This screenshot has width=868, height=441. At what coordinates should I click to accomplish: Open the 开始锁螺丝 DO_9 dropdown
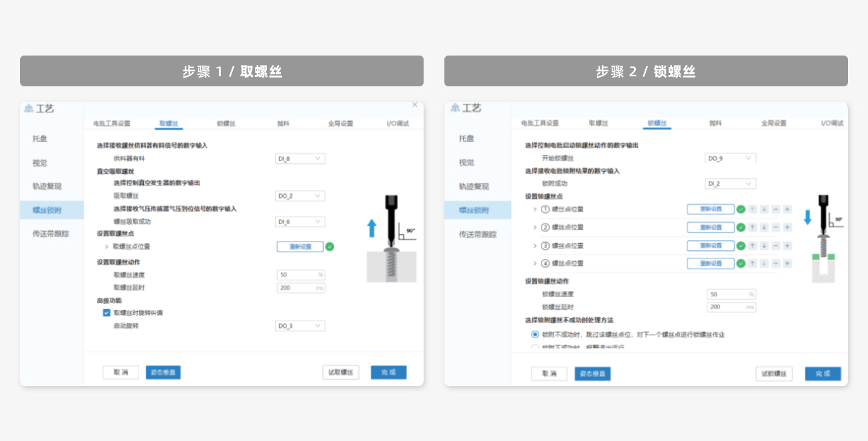point(731,159)
